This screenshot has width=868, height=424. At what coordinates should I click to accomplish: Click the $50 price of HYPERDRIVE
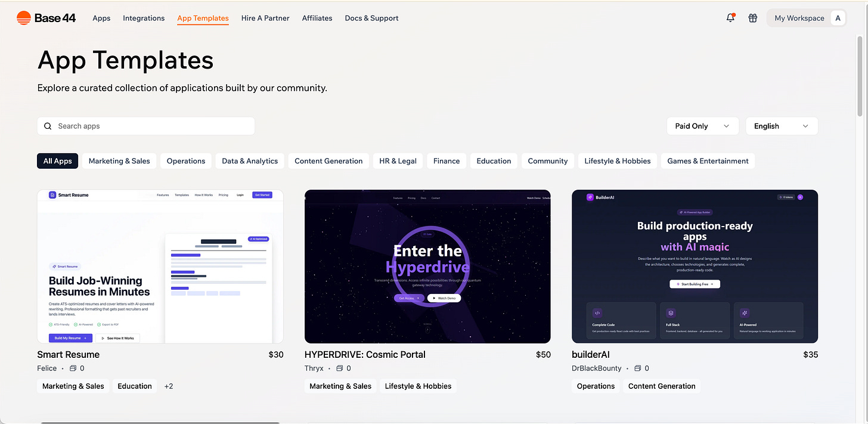click(543, 354)
